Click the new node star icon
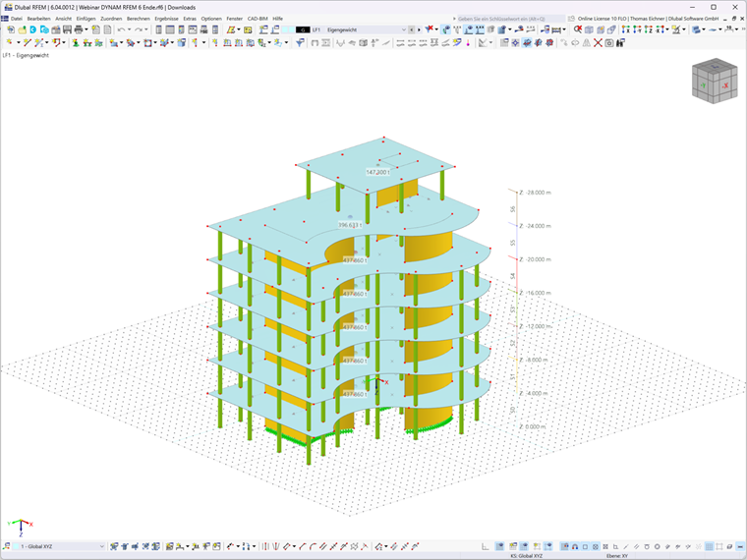Screen dimensions: 747x560 [10, 42]
